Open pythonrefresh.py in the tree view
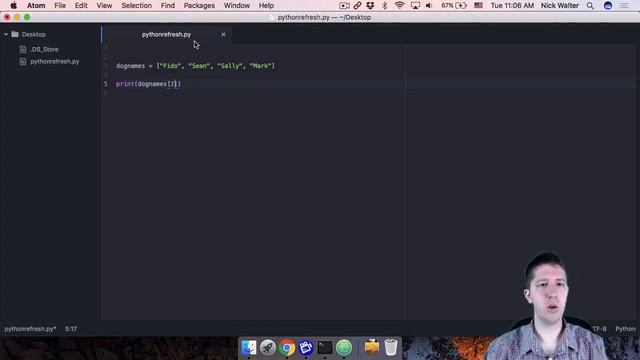Viewport: 640px width, 360px height. coord(55,62)
